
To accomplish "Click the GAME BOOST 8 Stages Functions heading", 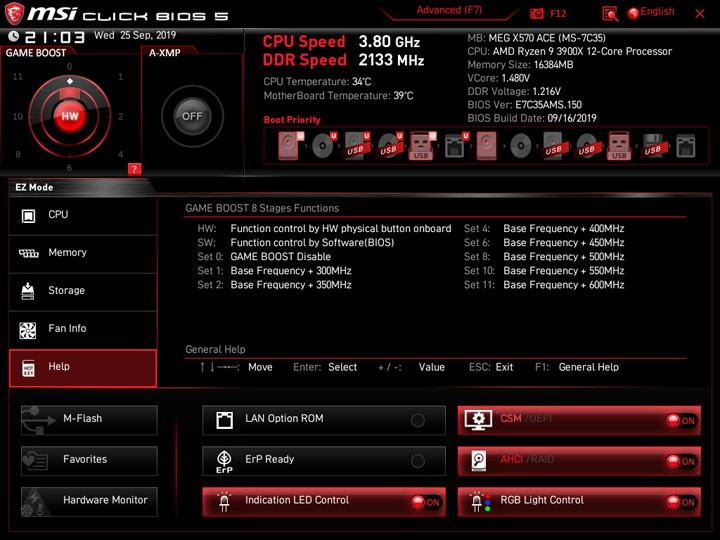I will coord(262,208).
